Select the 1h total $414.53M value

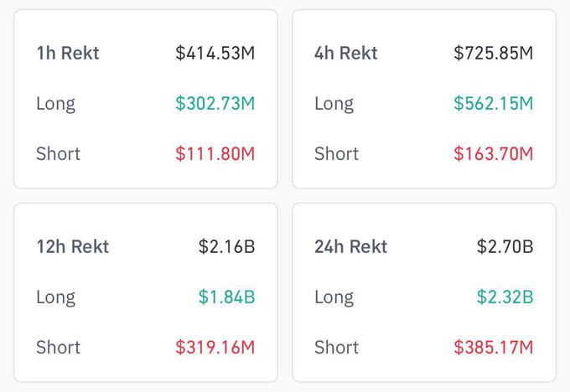(215, 54)
